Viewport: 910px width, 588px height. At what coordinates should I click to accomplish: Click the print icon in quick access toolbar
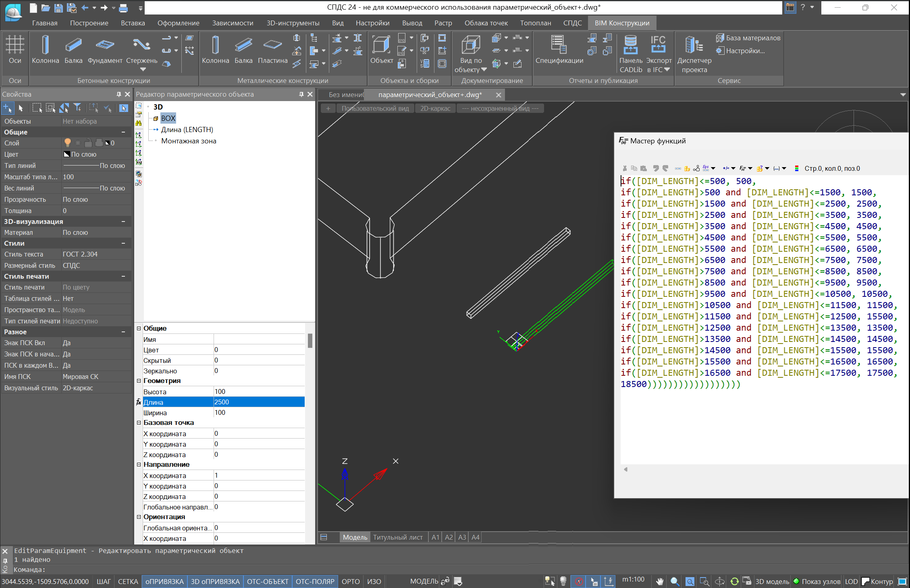[x=123, y=8]
